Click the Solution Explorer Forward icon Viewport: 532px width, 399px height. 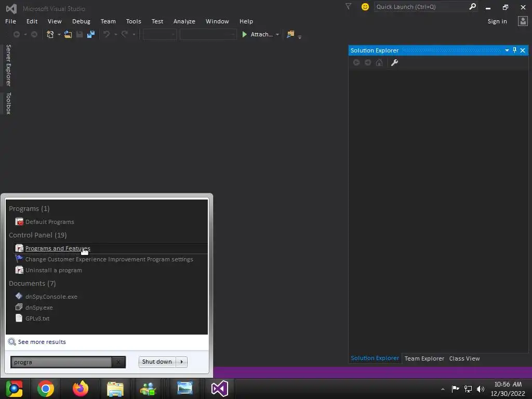(368, 62)
